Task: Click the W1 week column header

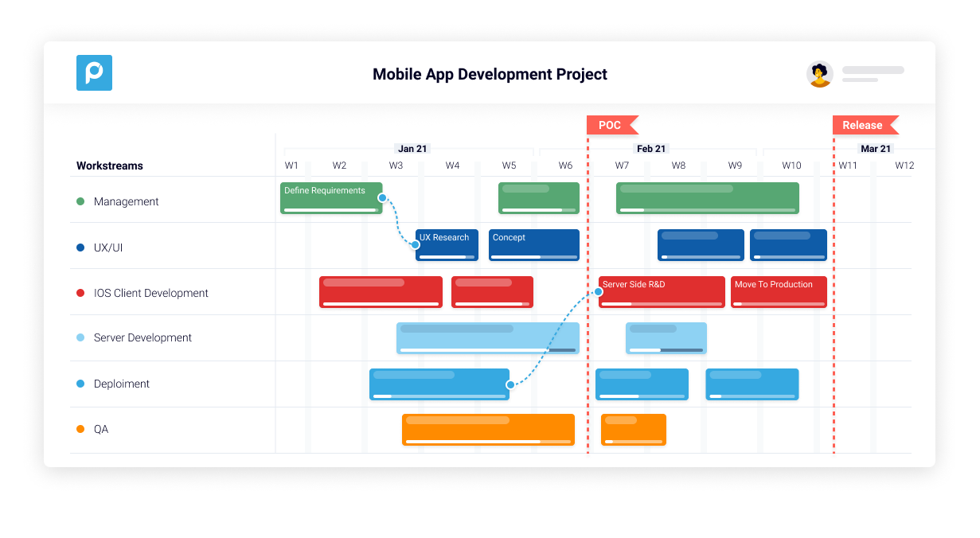Action: point(291,166)
